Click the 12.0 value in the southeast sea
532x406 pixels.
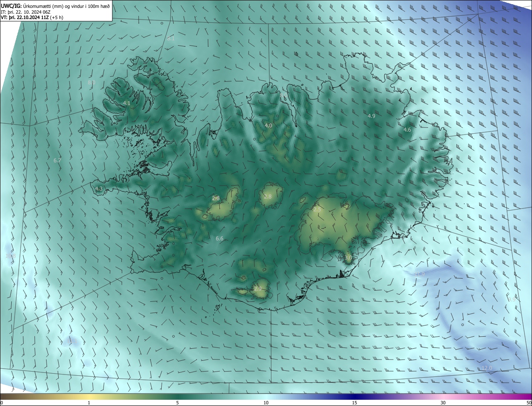tap(487, 368)
